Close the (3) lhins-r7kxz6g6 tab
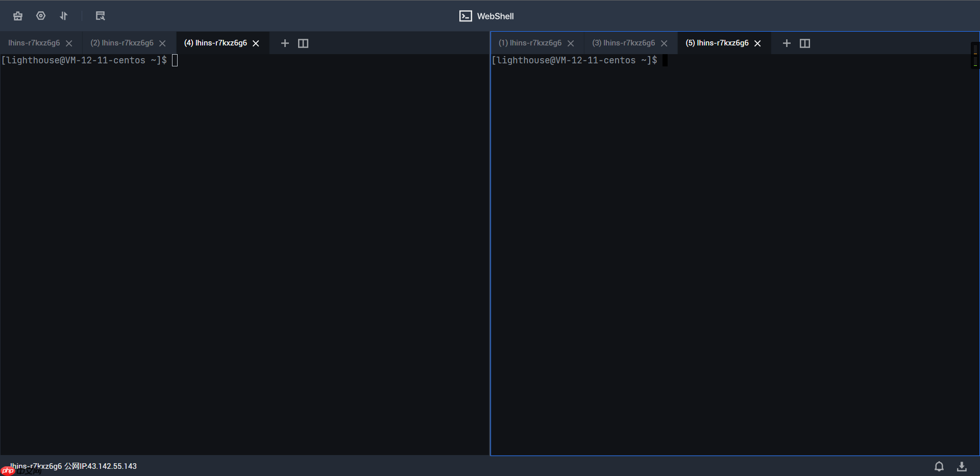980x476 pixels. (664, 43)
